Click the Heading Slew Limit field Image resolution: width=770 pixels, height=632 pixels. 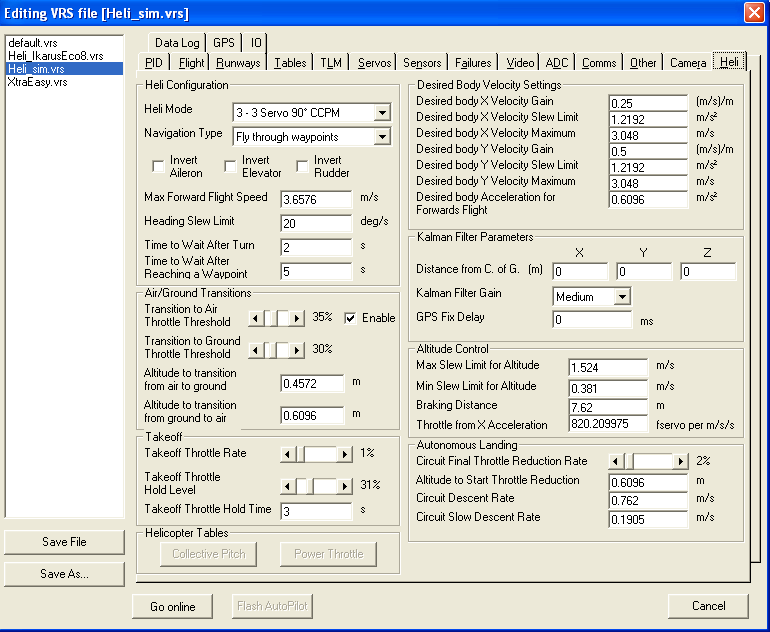[316, 223]
